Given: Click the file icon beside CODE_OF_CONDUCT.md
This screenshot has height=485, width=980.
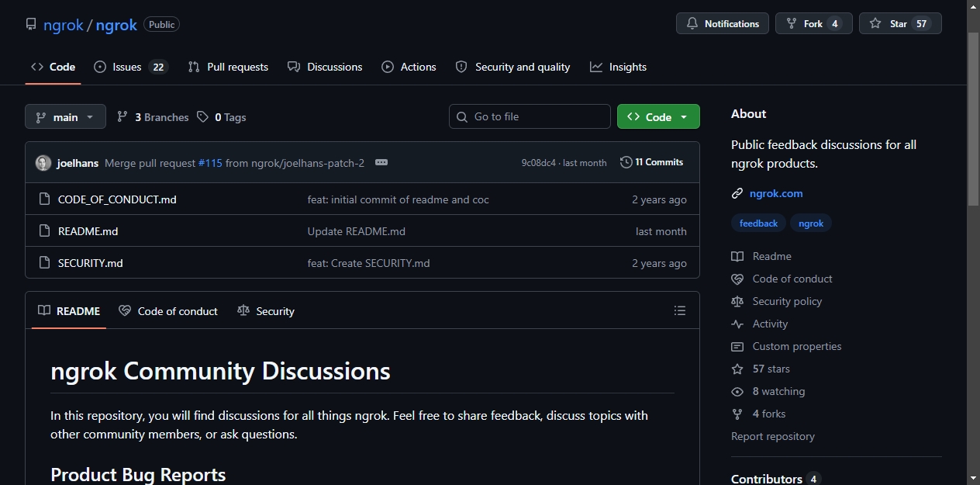Looking at the screenshot, I should tap(44, 199).
